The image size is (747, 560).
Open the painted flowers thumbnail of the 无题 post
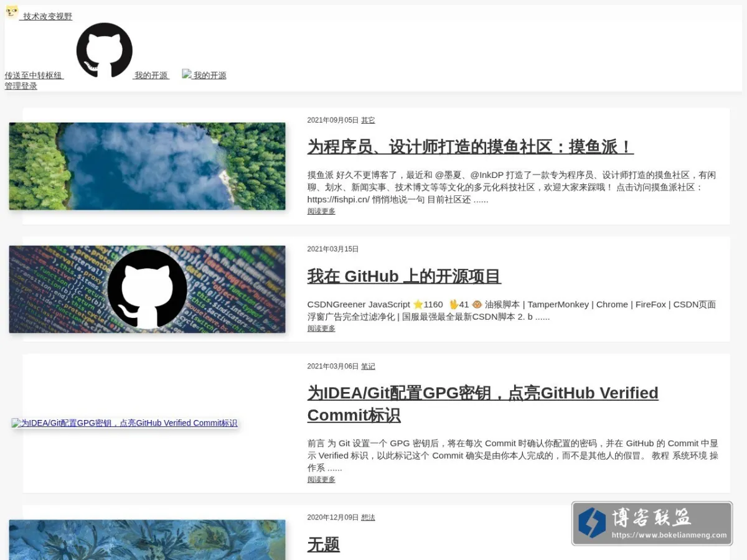tap(147, 539)
